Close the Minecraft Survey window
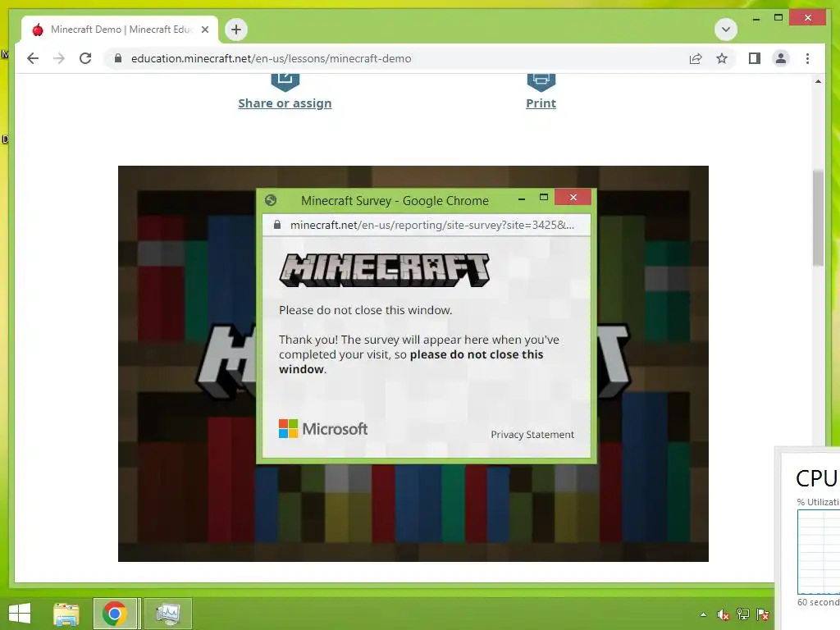The height and width of the screenshot is (630, 840). (573, 197)
